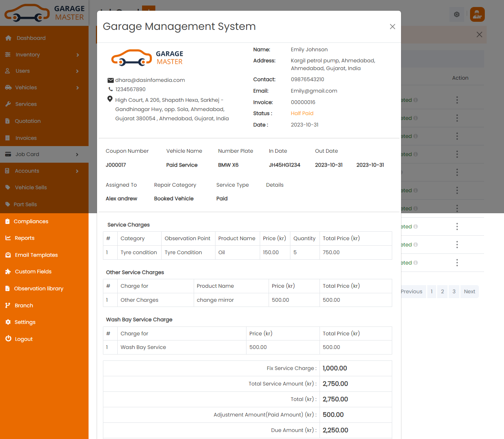The image size is (504, 439).
Task: Click the Reports chart icon
Action: click(8, 238)
